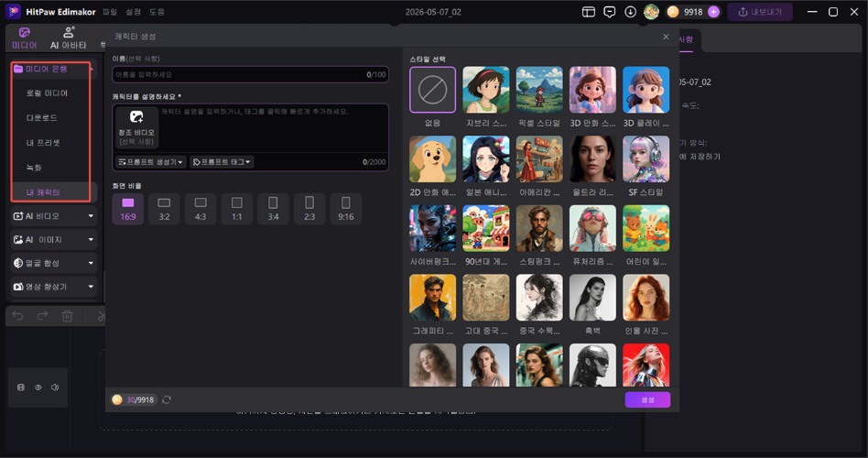The width and height of the screenshot is (868, 458).
Task: Switch to the AI 아바타 tab
Action: pos(68,38)
